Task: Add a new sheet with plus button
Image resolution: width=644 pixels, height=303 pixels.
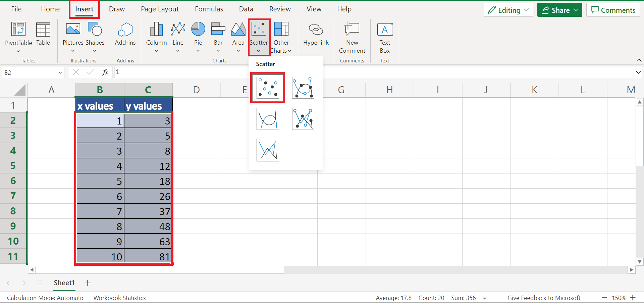Action: 88,283
